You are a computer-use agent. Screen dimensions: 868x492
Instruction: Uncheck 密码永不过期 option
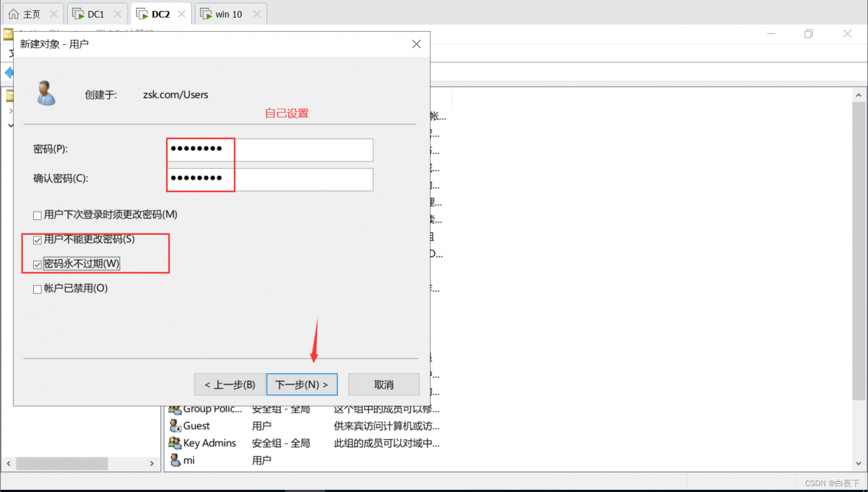point(37,264)
